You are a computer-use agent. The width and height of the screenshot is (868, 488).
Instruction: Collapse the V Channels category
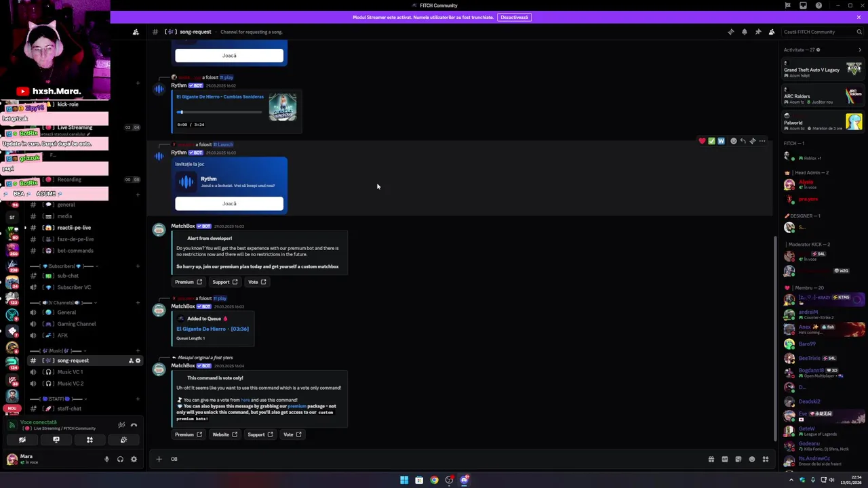click(62, 303)
